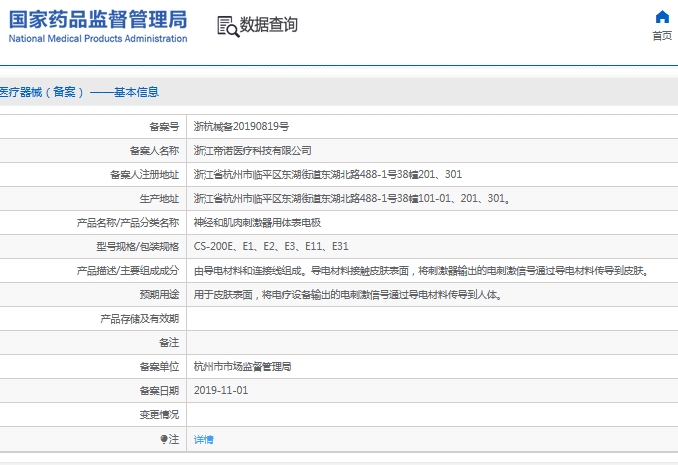Click the filing number 浙杭械备20190819号
The width and height of the screenshot is (678, 465).
241,126
